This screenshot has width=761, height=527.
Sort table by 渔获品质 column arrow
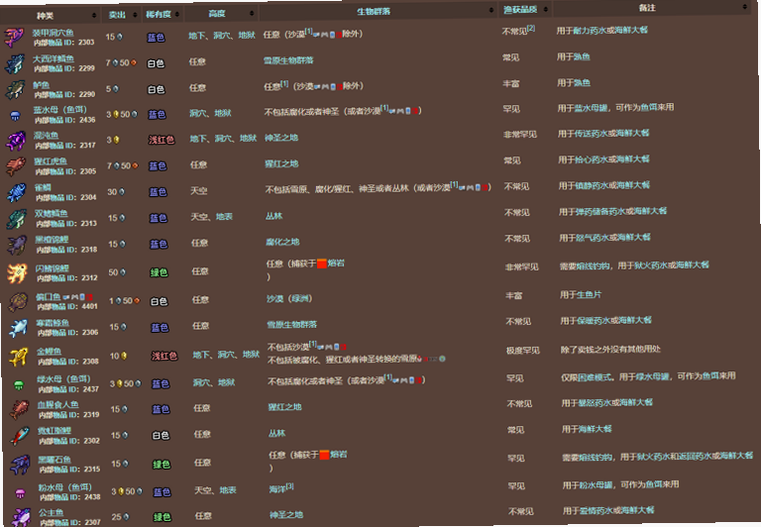point(546,9)
